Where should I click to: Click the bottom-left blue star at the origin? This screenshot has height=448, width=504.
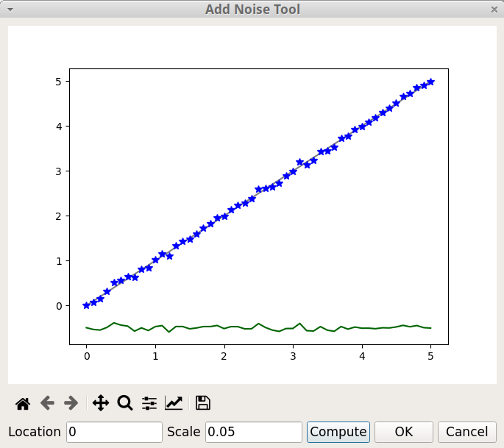86,305
